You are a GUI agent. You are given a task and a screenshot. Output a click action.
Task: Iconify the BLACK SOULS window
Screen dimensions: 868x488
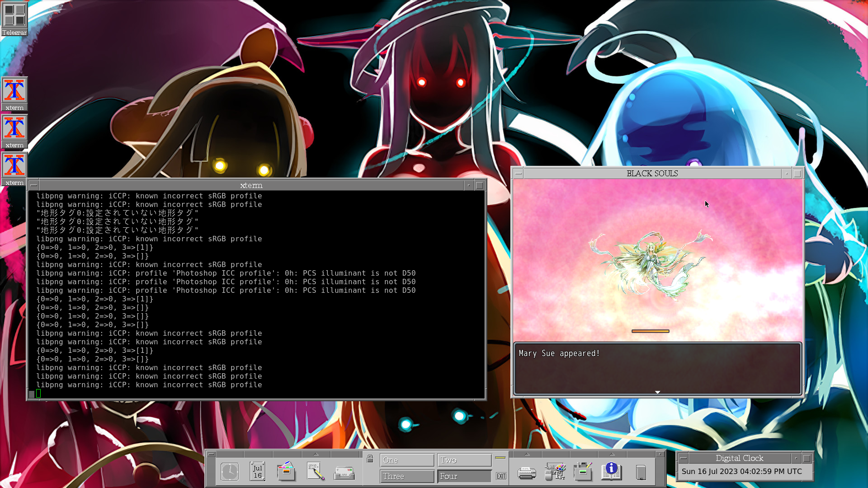point(787,174)
